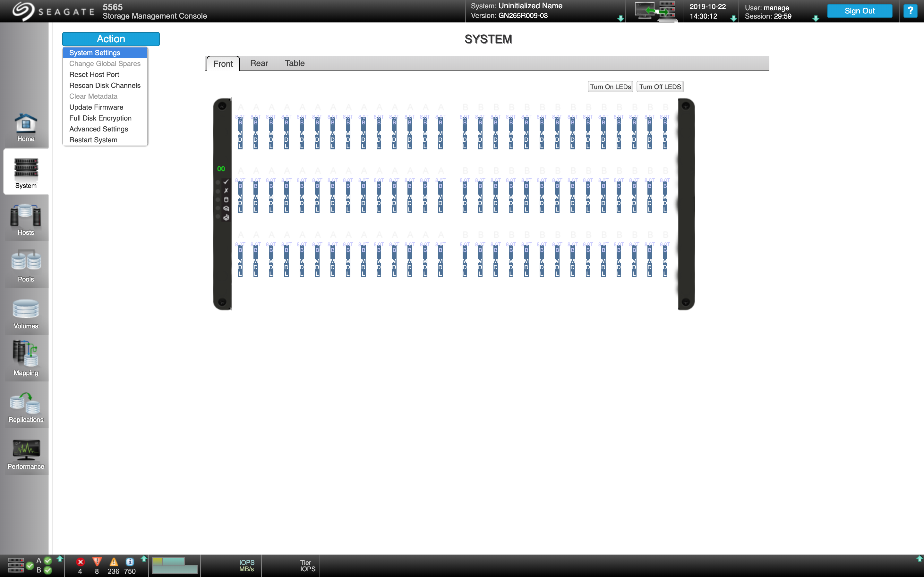Viewport: 924px width, 577px height.
Task: Click the IOPS MB/s status bar indicator
Action: click(x=247, y=566)
